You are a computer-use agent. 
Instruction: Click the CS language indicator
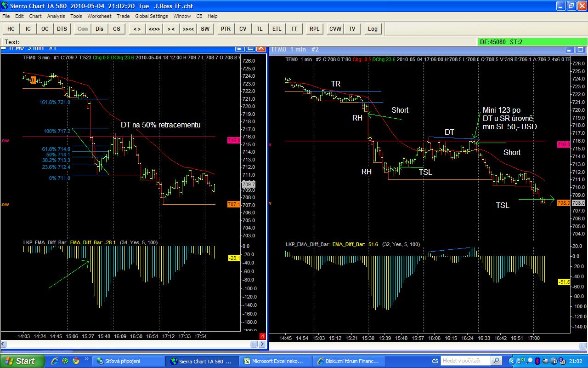point(435,361)
